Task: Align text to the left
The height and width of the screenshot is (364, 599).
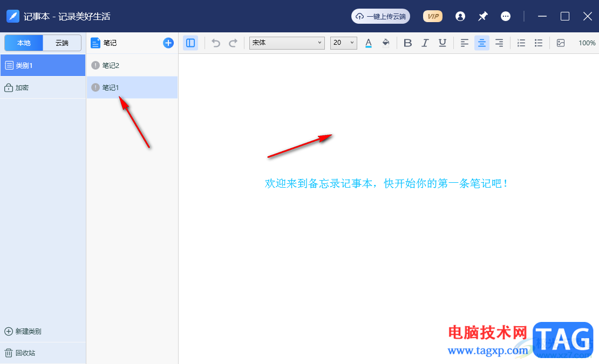Action: 465,43
